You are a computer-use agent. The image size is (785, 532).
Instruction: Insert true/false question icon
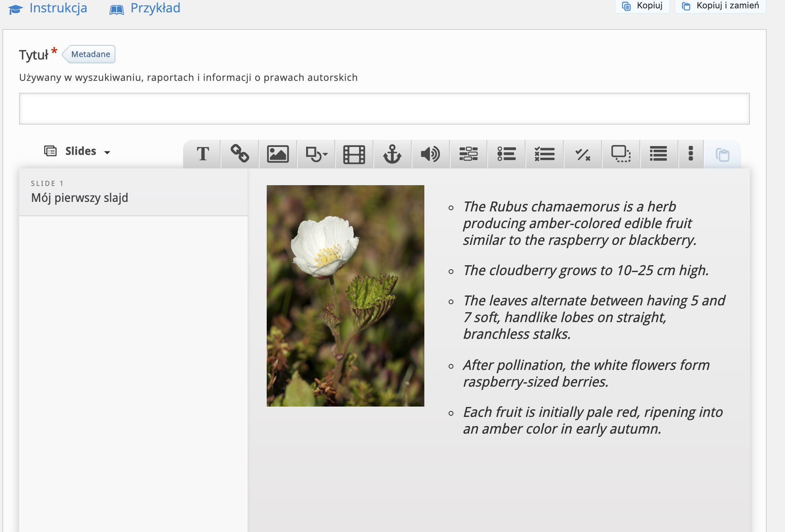[583, 154]
